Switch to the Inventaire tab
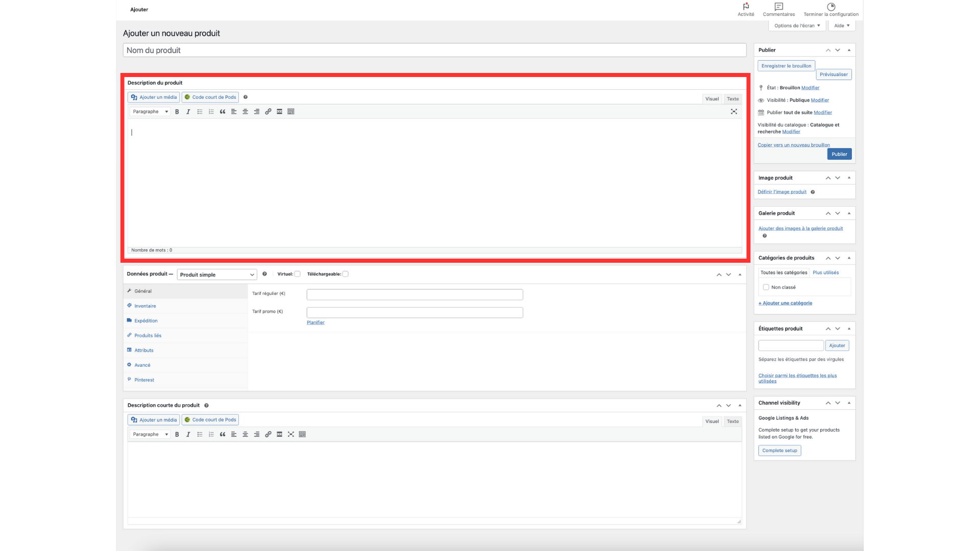The height and width of the screenshot is (551, 980). pos(145,306)
